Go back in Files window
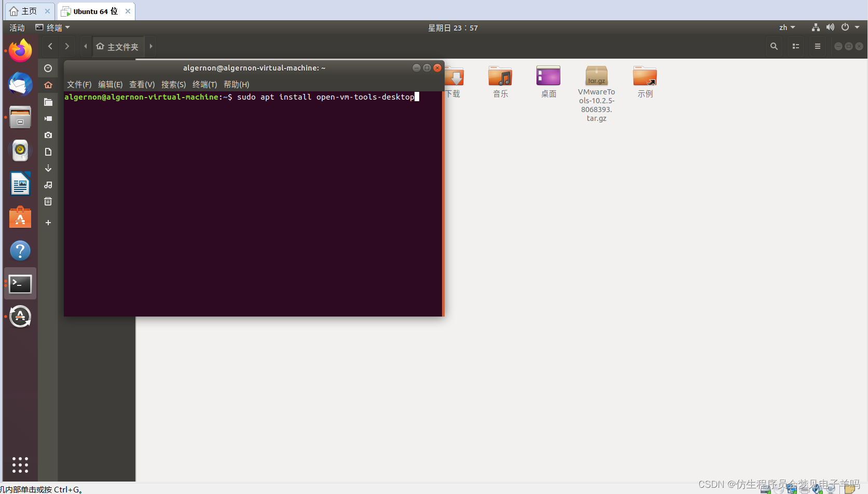 (x=50, y=46)
